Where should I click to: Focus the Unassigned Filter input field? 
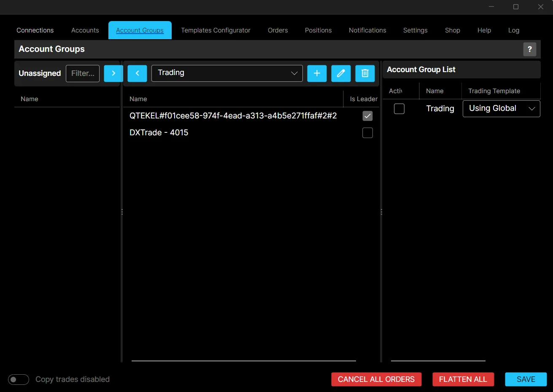[x=83, y=73]
